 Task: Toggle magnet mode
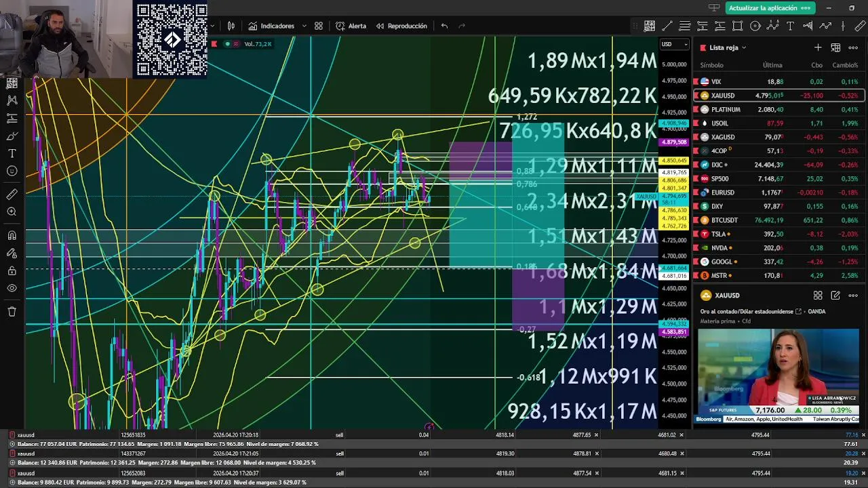[12, 236]
